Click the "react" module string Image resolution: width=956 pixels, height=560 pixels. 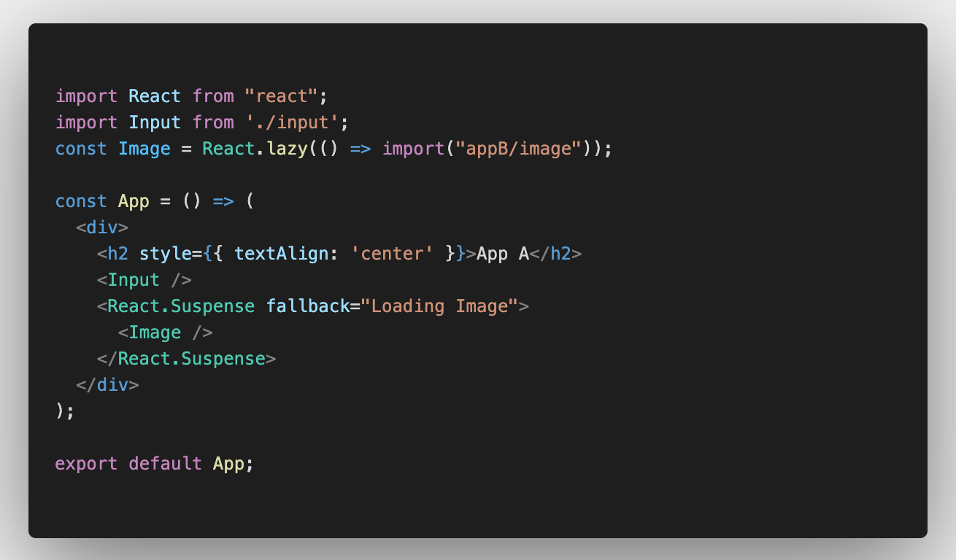(x=282, y=96)
